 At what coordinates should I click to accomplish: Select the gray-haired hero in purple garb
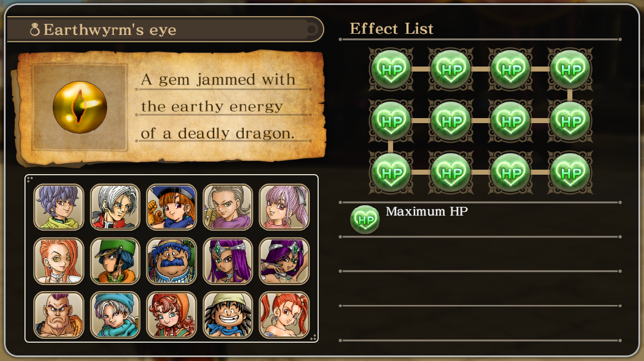tap(228, 207)
